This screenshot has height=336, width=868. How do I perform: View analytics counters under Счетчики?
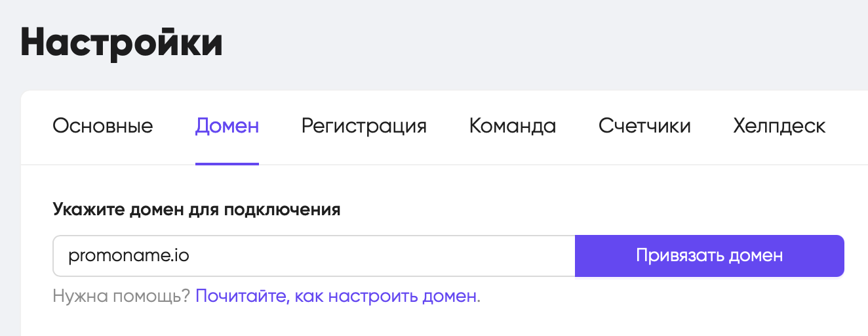644,126
